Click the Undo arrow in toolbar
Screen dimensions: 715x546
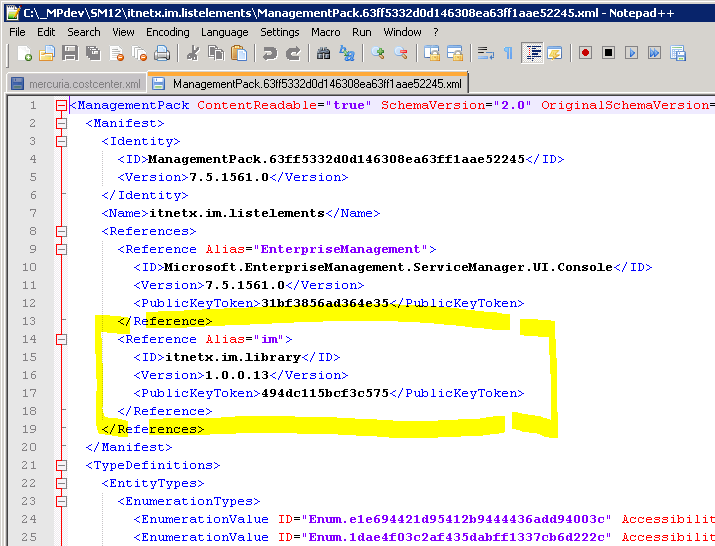(x=270, y=53)
